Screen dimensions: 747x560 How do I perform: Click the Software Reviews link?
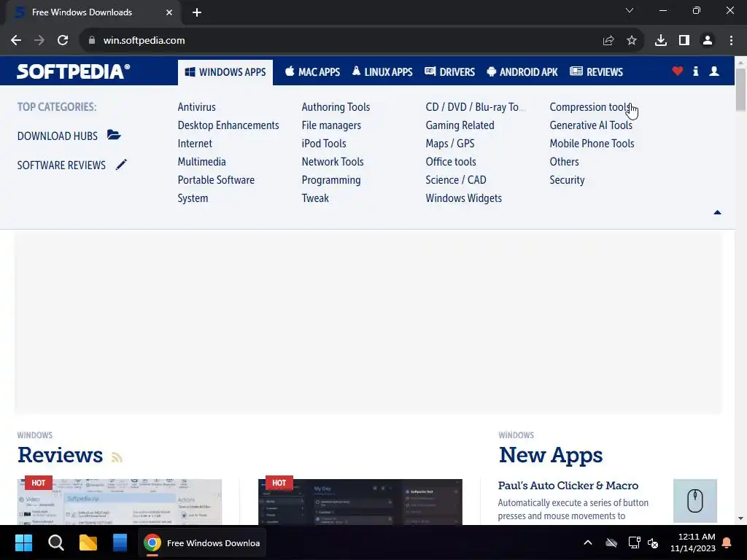coord(61,166)
